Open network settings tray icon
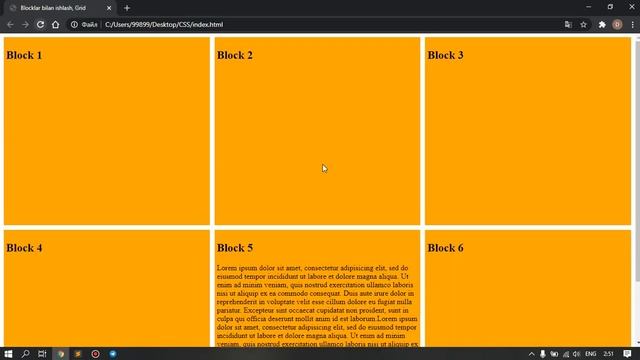The width and height of the screenshot is (640, 360). [x=566, y=354]
